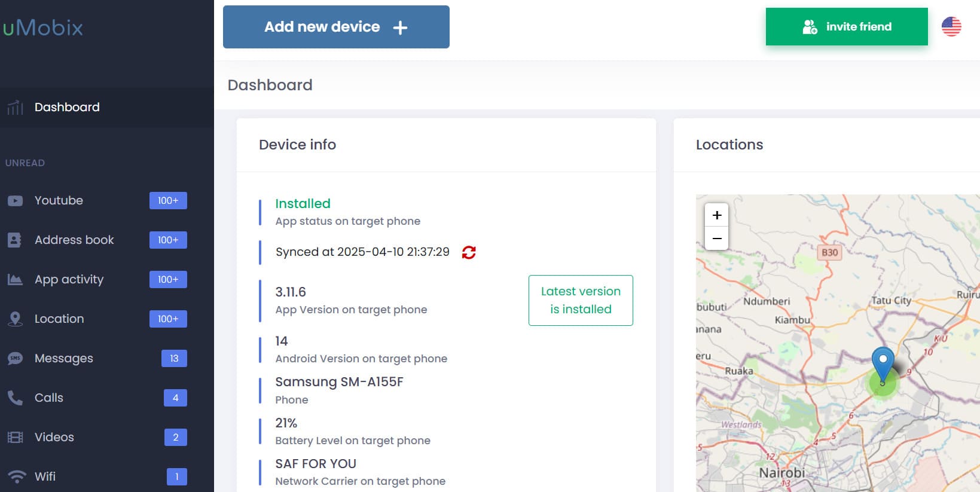Open Youtube section in sidebar

tap(59, 200)
